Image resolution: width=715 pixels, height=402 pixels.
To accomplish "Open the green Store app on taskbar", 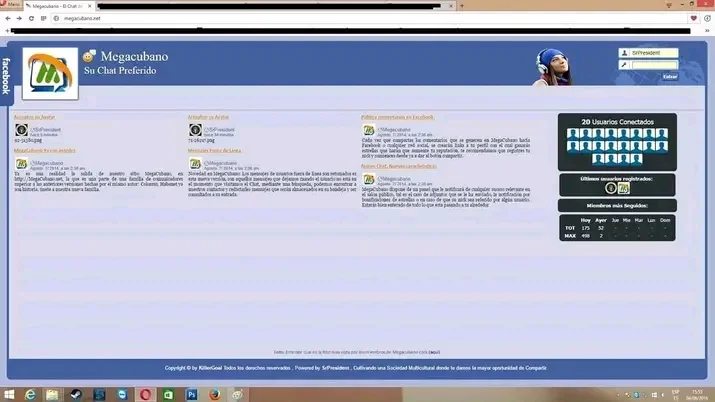I will click(168, 395).
